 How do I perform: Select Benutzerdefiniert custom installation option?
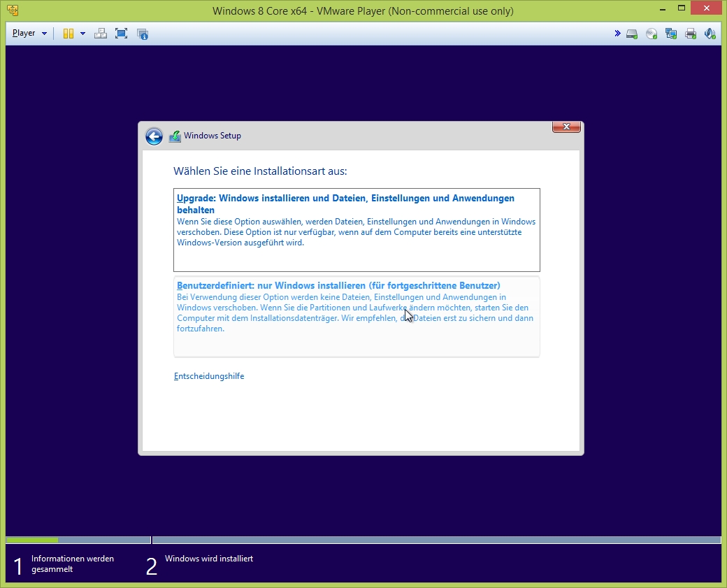[357, 317]
